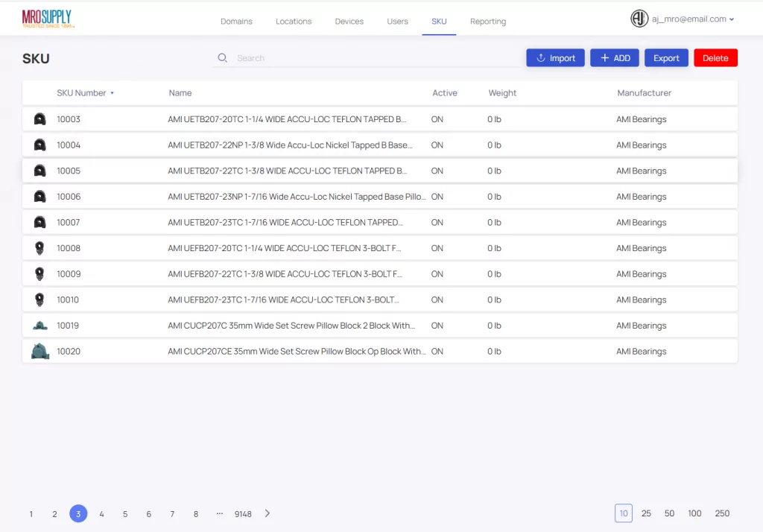The image size is (763, 532).
Task: Go to page 8
Action: point(196,514)
